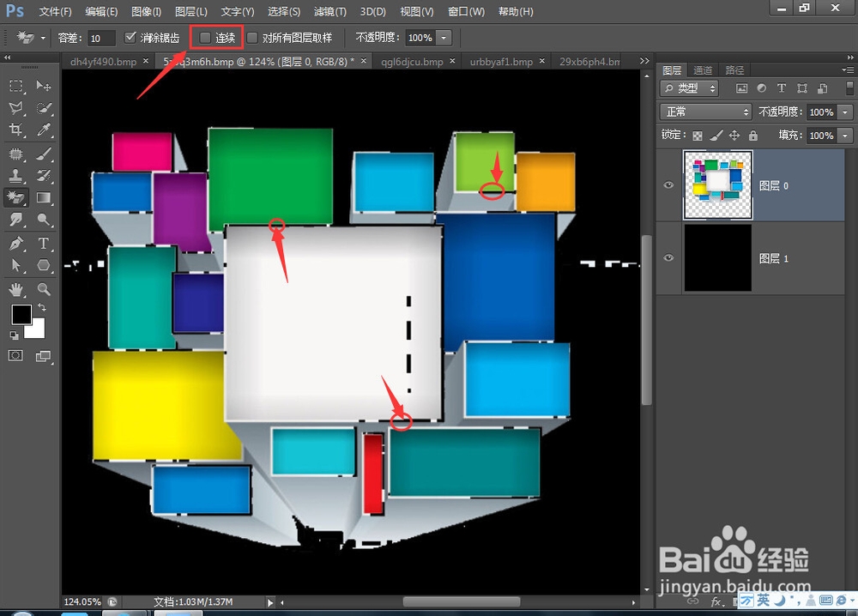Open the Layers panel options menu
Image resolution: width=858 pixels, height=616 pixels.
[x=848, y=69]
